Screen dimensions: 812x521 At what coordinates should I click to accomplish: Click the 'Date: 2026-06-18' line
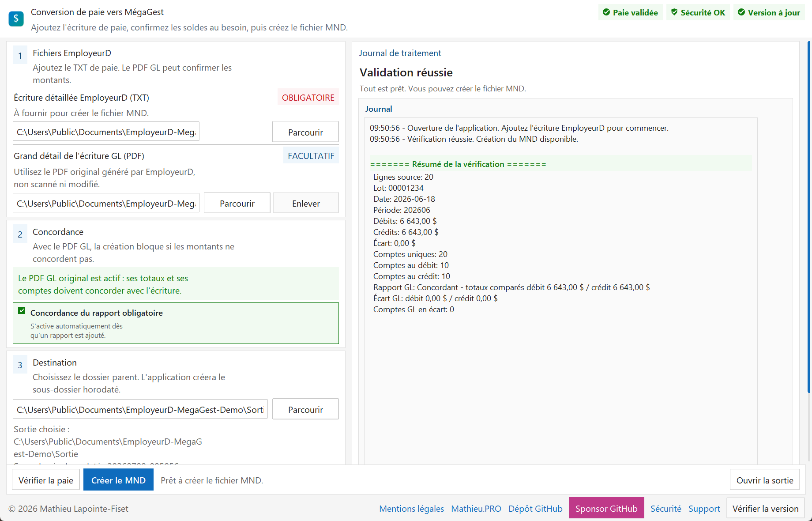(404, 199)
